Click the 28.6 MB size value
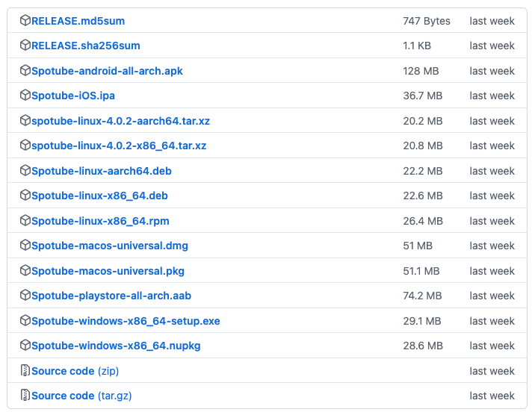This screenshot has width=532, height=418. click(x=423, y=346)
